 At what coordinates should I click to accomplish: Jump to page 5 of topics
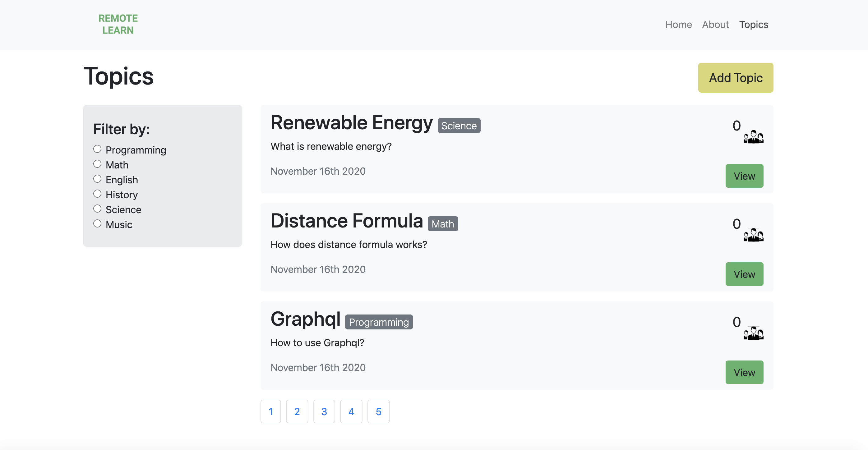tap(378, 411)
